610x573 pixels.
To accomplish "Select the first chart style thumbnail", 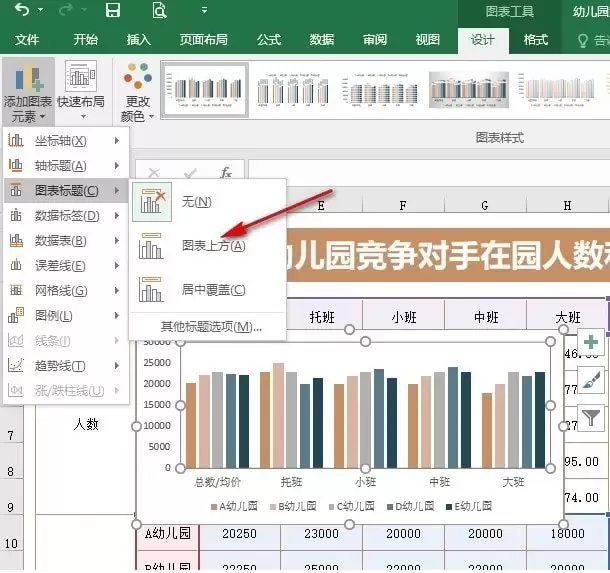I will pos(205,89).
